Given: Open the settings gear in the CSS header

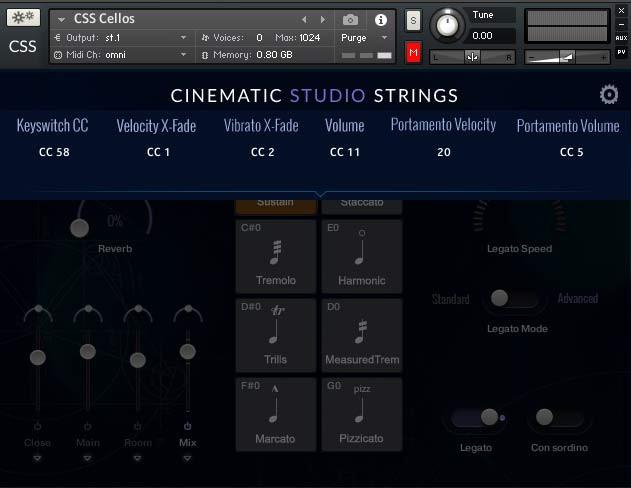Looking at the screenshot, I should (x=608, y=95).
